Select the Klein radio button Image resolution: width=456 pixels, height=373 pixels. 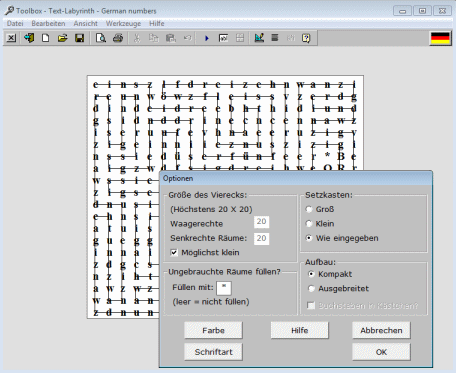pos(309,223)
